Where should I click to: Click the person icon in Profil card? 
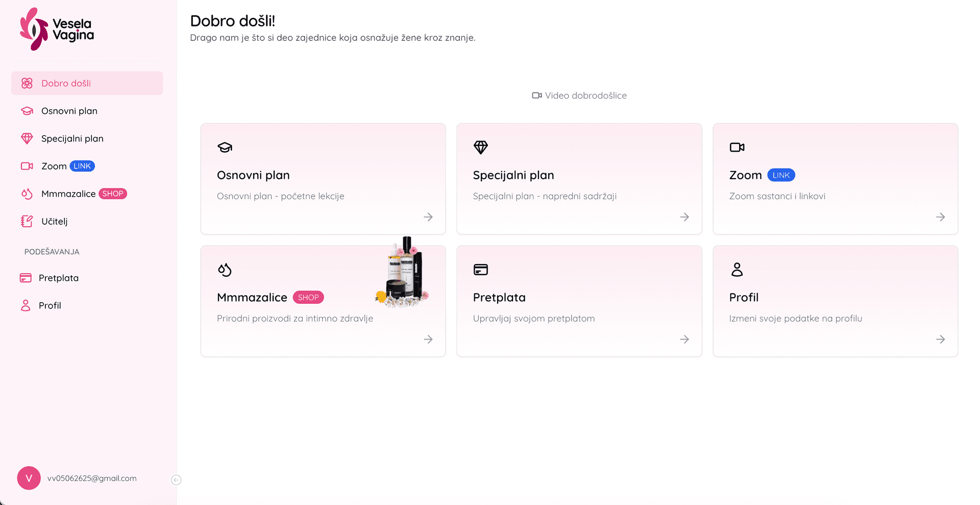[737, 270]
